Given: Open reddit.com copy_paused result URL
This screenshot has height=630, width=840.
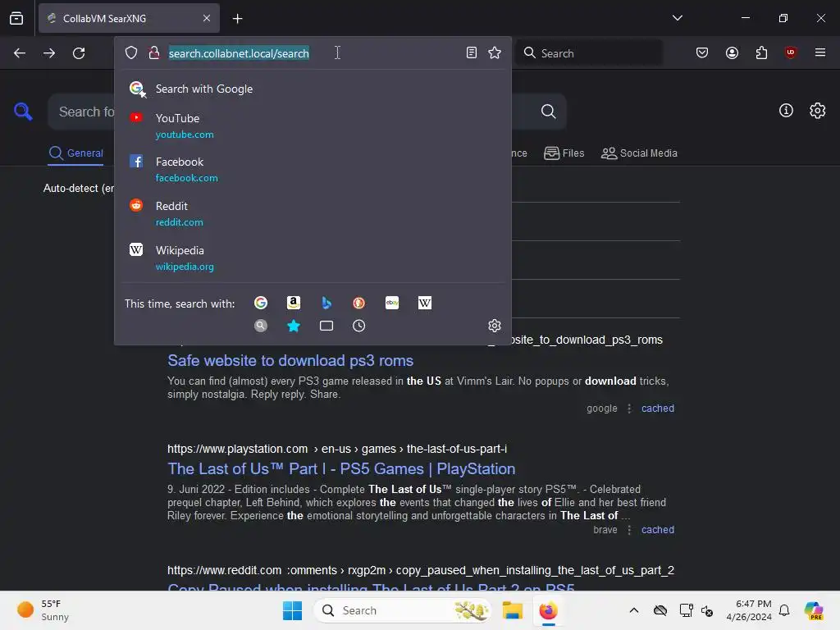Looking at the screenshot, I should click(421, 571).
